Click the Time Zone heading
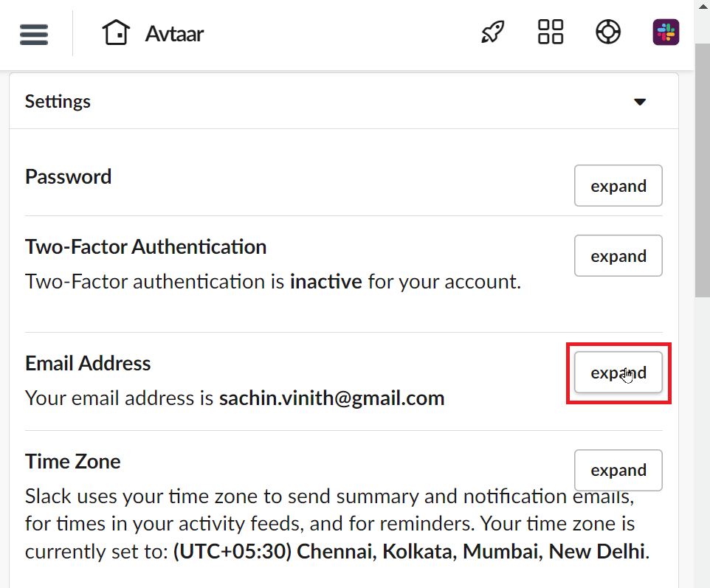The image size is (710, 588). coord(72,461)
